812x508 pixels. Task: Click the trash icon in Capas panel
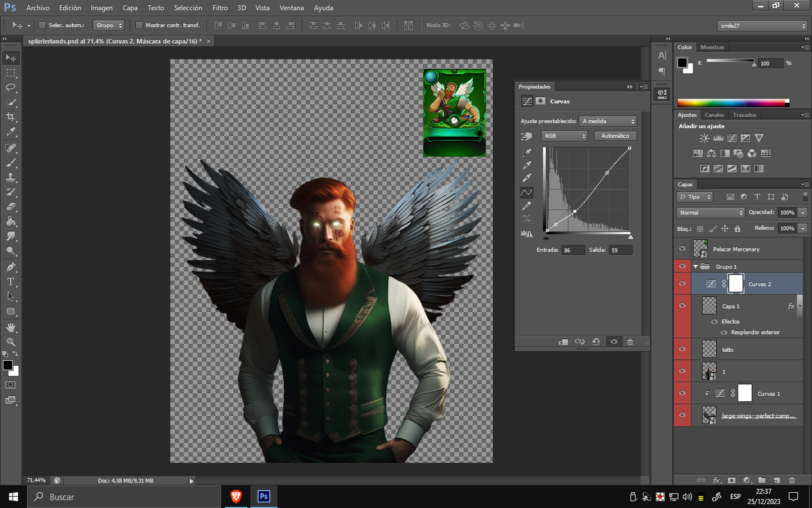(792, 480)
